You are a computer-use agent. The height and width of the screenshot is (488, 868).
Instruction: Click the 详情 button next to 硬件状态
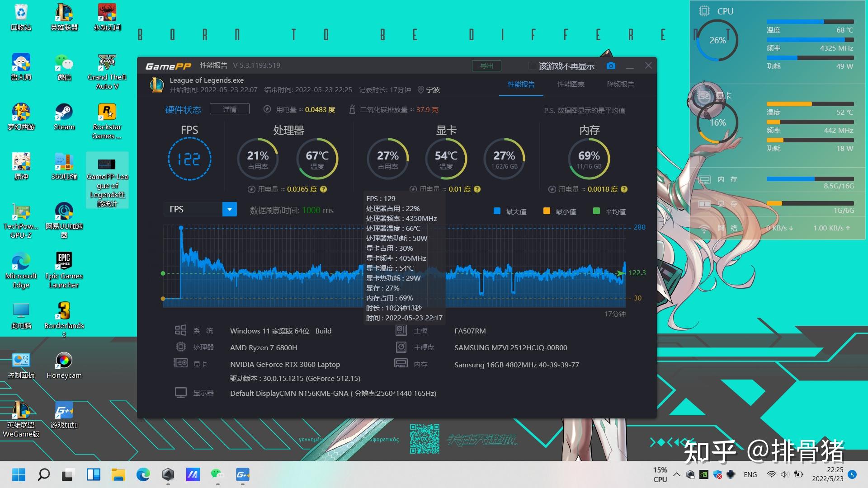[x=230, y=109]
